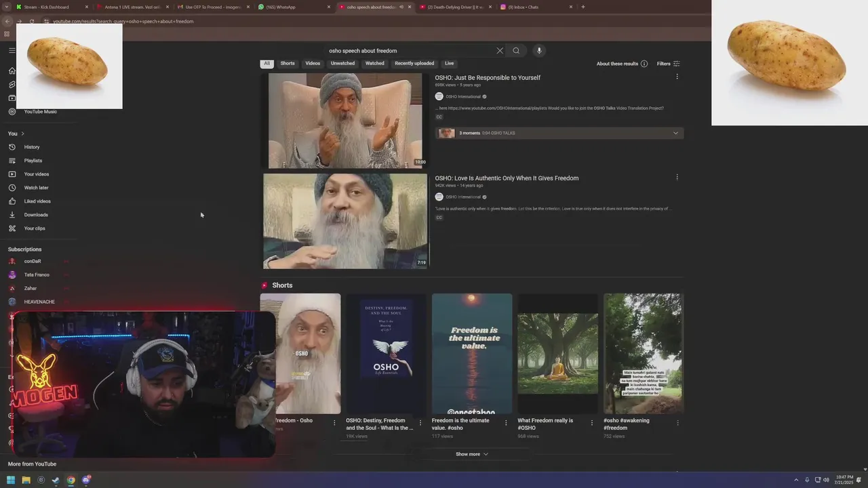
Task: Open title Love Is Authentic Only When It Gives Freedom
Action: coord(507,178)
